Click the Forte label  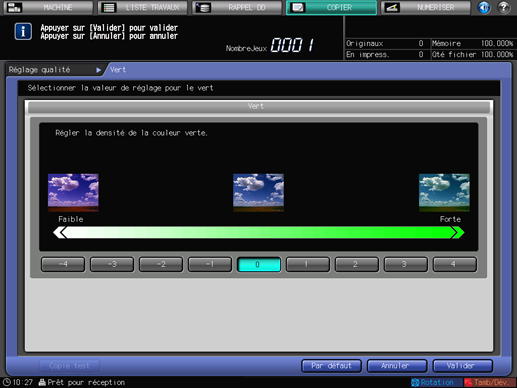pyautogui.click(x=450, y=219)
